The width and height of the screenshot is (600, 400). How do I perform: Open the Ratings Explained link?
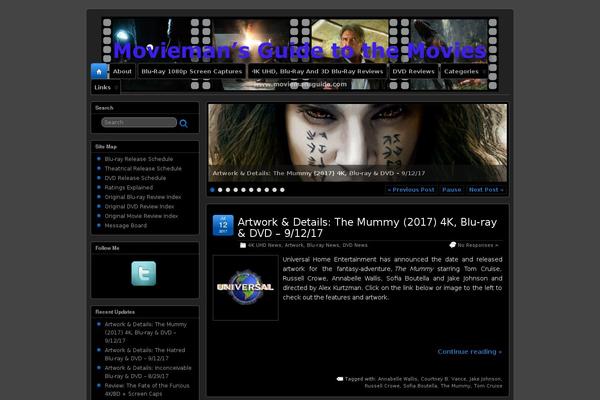point(129,188)
